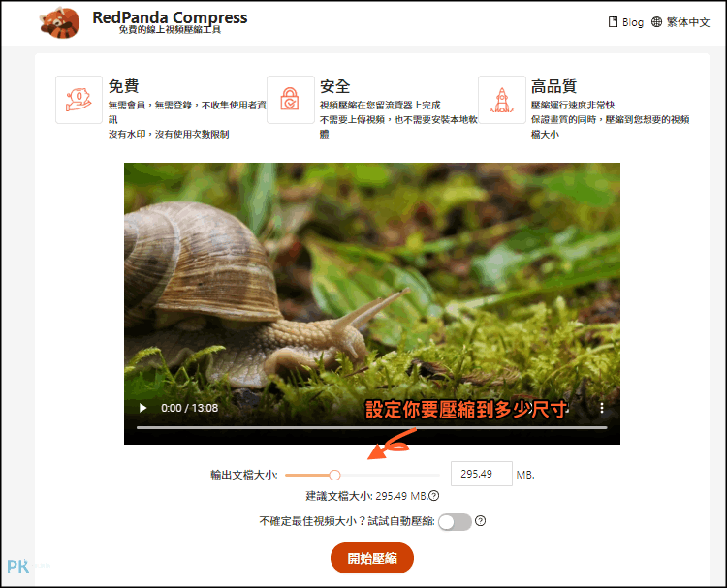
Task: Click the rocket 高品質 feature icon
Action: click(502, 100)
